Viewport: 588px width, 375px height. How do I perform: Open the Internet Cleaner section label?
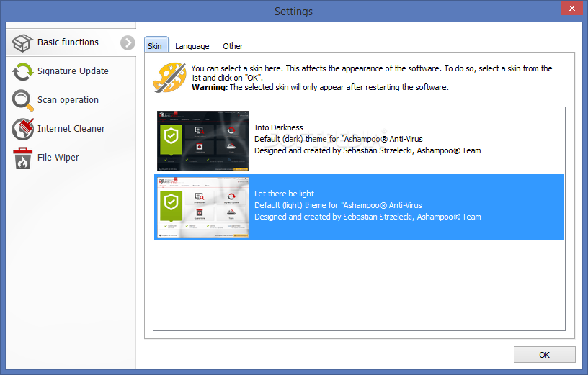pyautogui.click(x=71, y=129)
